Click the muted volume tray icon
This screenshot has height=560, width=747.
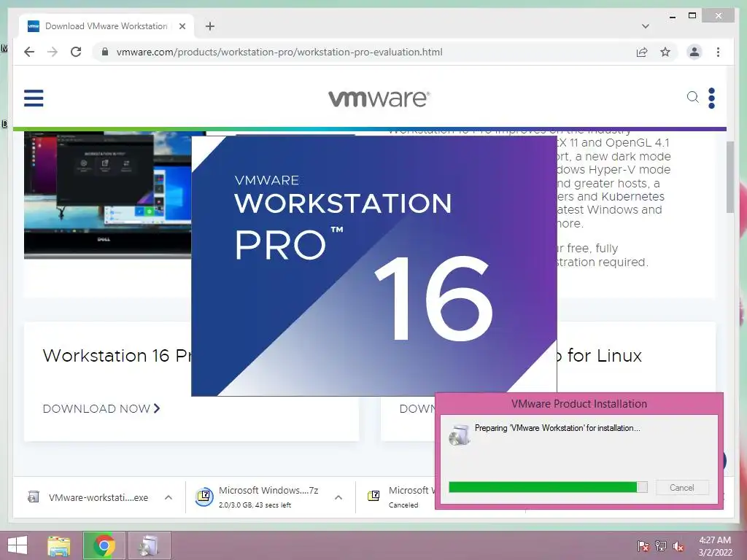click(x=678, y=546)
